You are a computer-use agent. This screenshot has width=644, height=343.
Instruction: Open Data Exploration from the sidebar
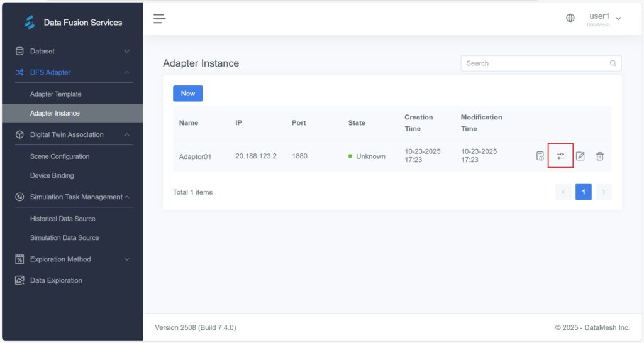click(56, 280)
